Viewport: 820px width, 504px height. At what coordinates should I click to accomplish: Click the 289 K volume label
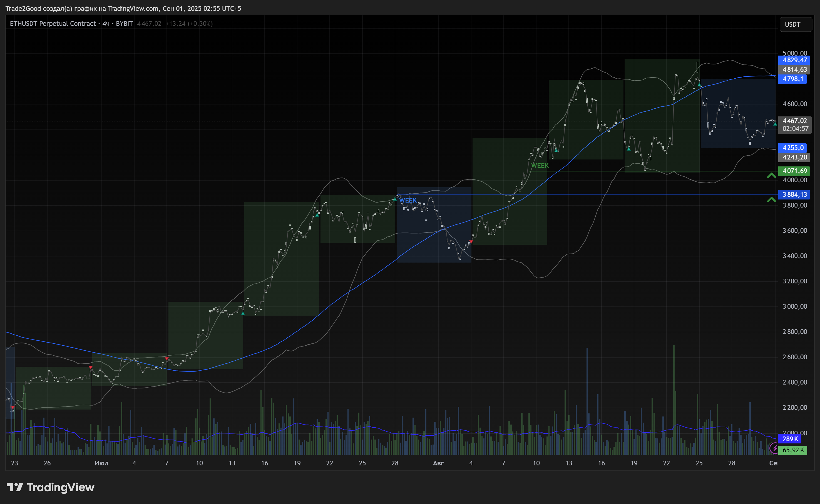790,439
